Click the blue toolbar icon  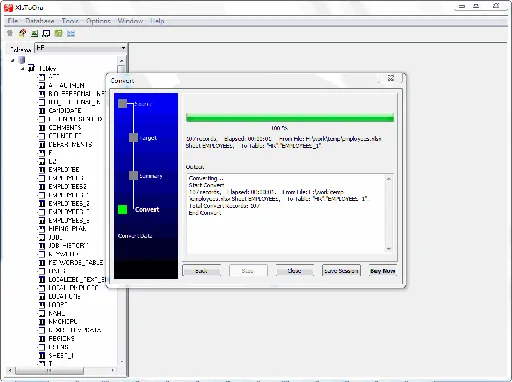coord(71,33)
